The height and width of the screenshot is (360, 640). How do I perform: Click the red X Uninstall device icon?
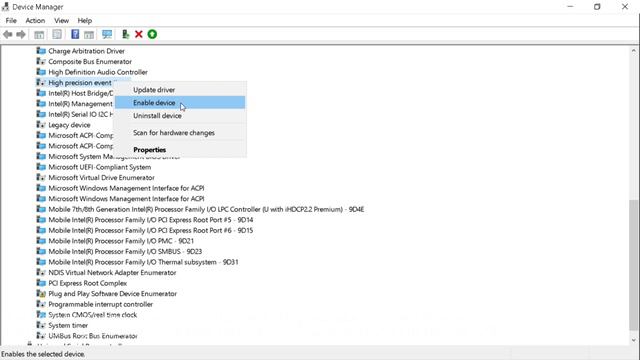[139, 34]
